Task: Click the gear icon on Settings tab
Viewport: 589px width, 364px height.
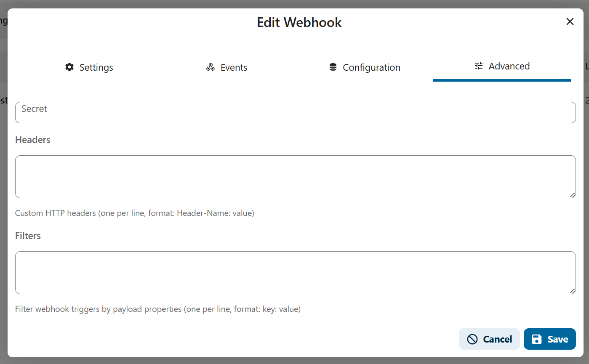Action: pos(69,67)
